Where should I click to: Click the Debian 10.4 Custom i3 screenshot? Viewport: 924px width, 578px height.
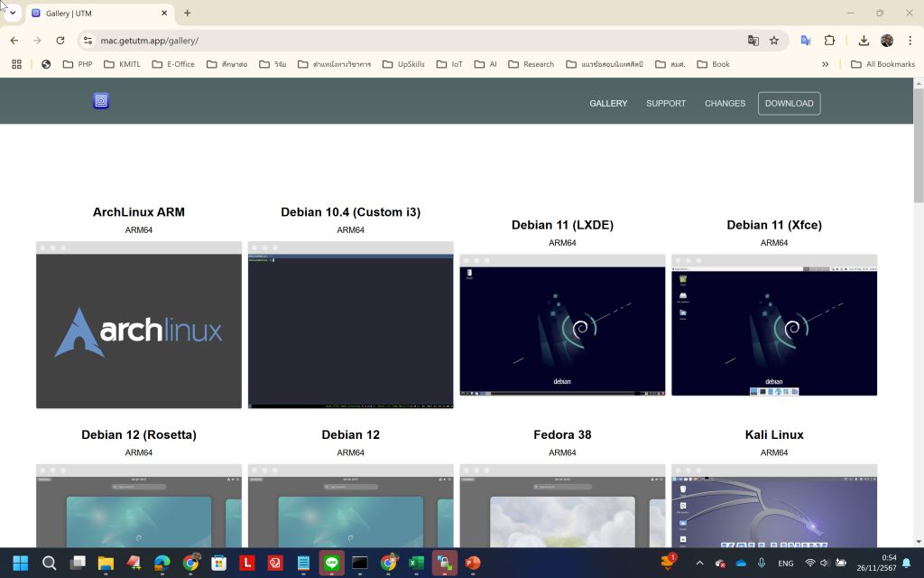[x=351, y=325]
